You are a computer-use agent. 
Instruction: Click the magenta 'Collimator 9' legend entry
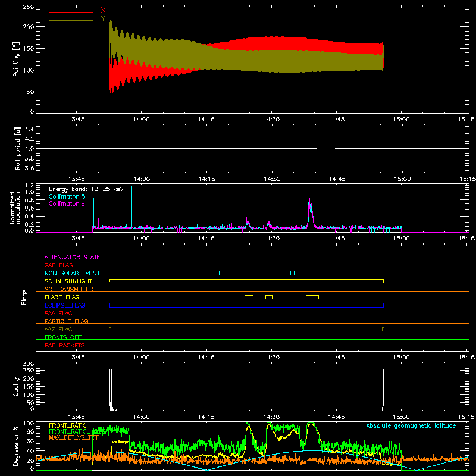pyautogui.click(x=67, y=203)
